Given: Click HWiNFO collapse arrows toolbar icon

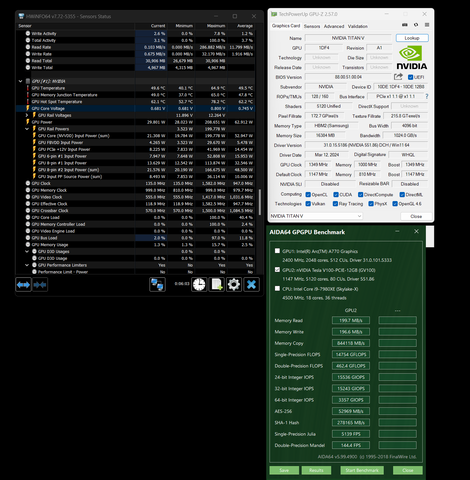Looking at the screenshot, I should (x=40, y=285).
